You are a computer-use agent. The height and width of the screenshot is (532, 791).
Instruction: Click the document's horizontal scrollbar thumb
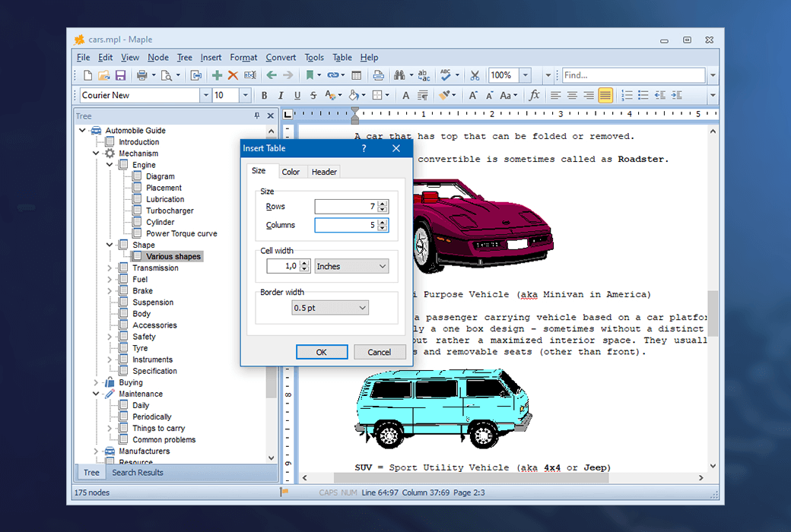point(471,477)
